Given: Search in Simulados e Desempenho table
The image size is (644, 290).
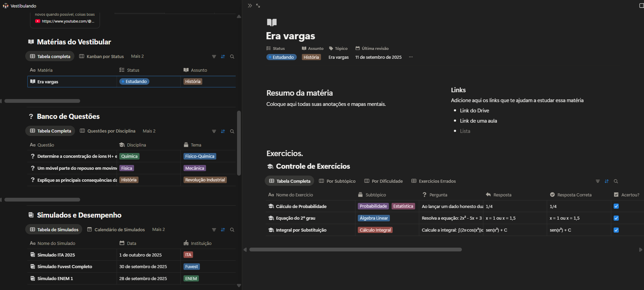Looking at the screenshot, I should [232, 230].
